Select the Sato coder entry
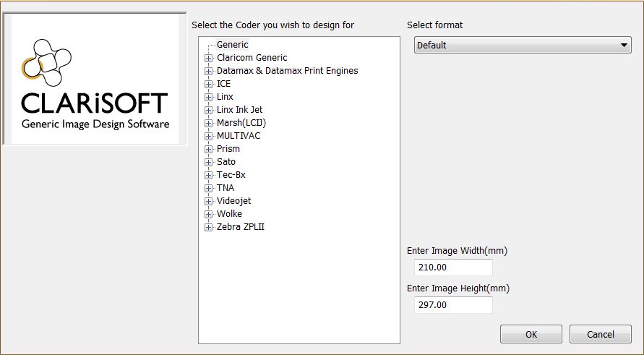Screen dimensions: 644x355 (x=226, y=162)
